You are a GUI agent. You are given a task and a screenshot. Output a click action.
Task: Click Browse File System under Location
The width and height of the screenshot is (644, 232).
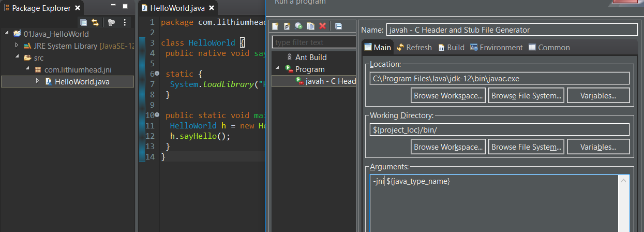(x=526, y=95)
